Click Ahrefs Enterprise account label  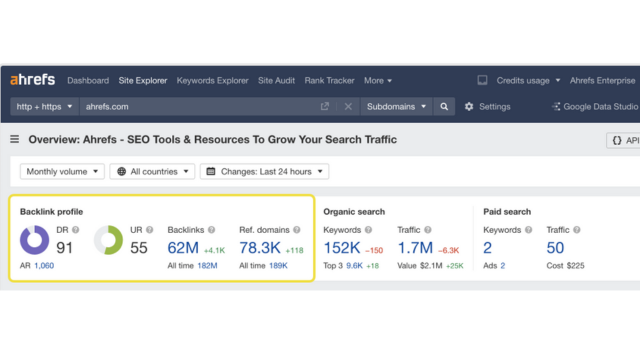tap(602, 80)
